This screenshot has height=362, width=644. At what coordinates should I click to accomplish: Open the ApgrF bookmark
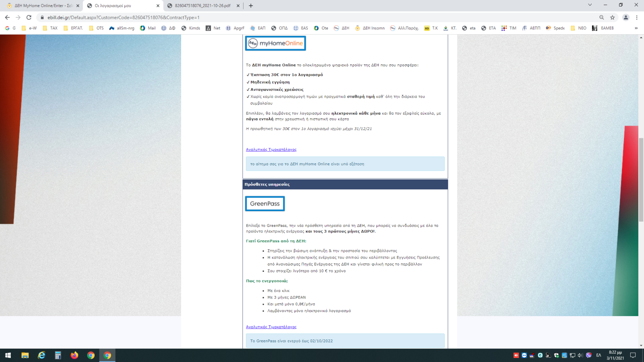click(x=235, y=28)
